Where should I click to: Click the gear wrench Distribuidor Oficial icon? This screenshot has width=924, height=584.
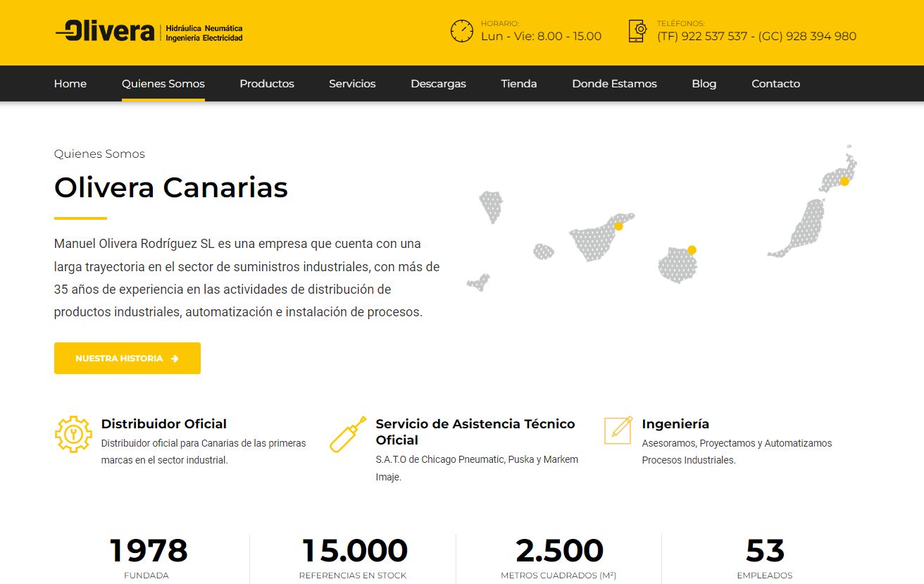(73, 434)
